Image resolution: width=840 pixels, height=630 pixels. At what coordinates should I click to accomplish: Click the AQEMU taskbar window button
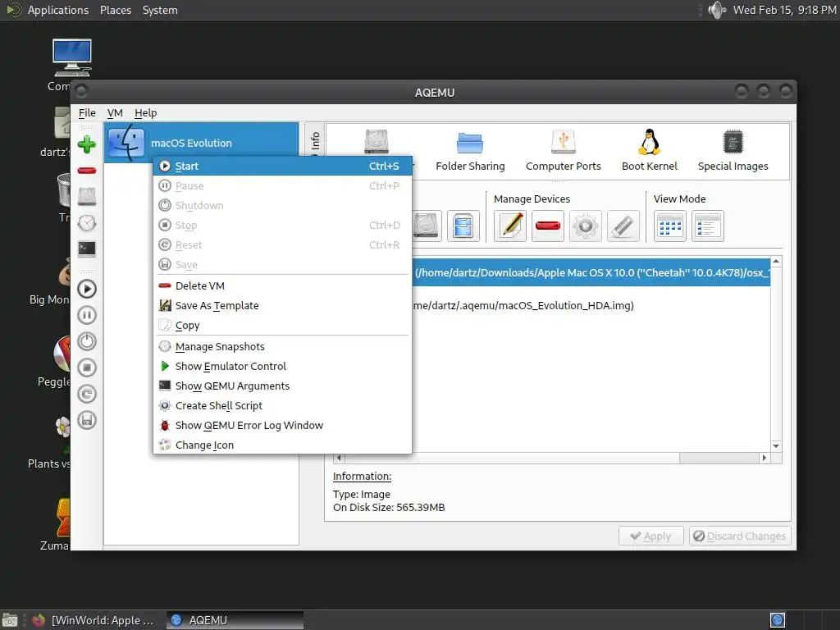[235, 620]
